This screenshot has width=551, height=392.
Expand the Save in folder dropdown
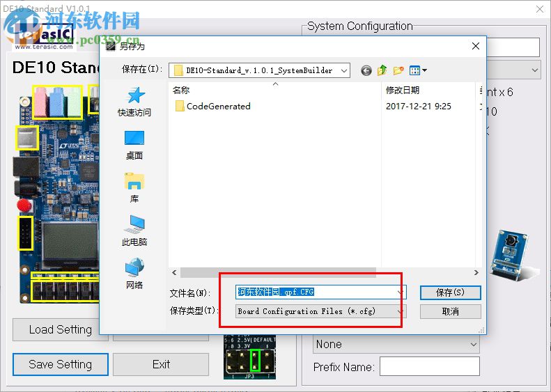[344, 70]
